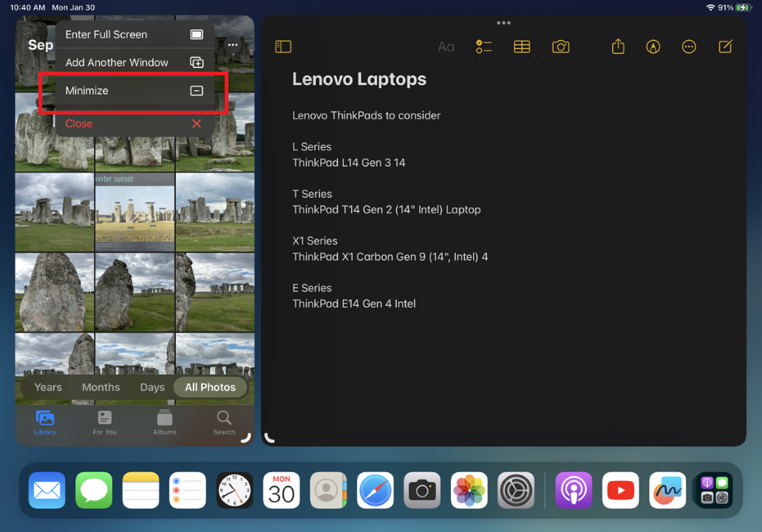The height and width of the screenshot is (532, 762).
Task: Insert a checklist into the note
Action: pyautogui.click(x=484, y=46)
